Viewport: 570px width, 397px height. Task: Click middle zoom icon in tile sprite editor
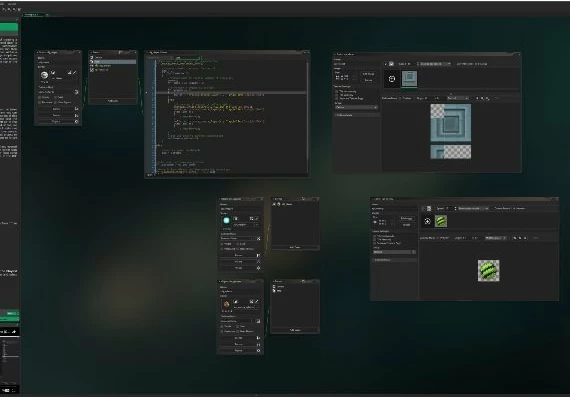coord(482,98)
